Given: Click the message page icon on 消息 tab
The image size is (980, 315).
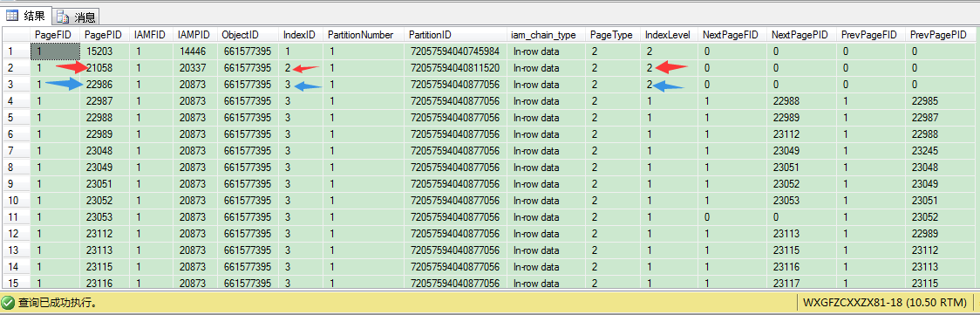Looking at the screenshot, I should (63, 17).
